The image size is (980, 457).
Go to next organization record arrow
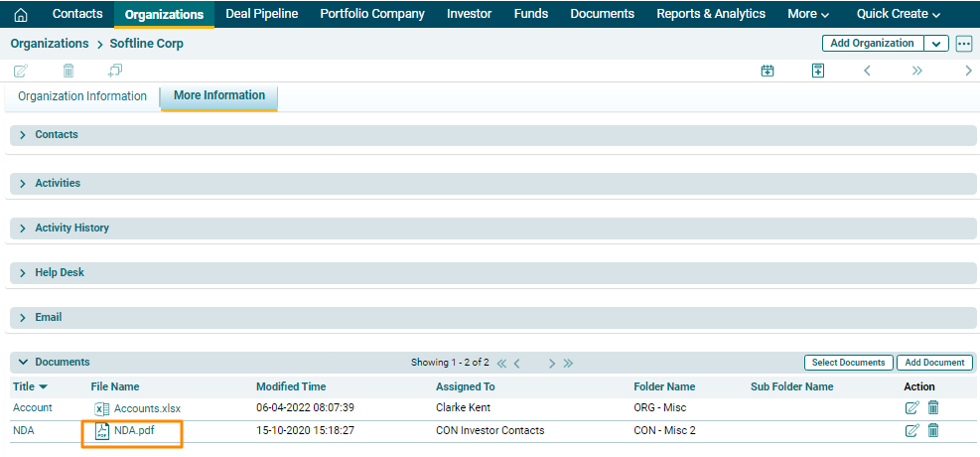coord(968,71)
